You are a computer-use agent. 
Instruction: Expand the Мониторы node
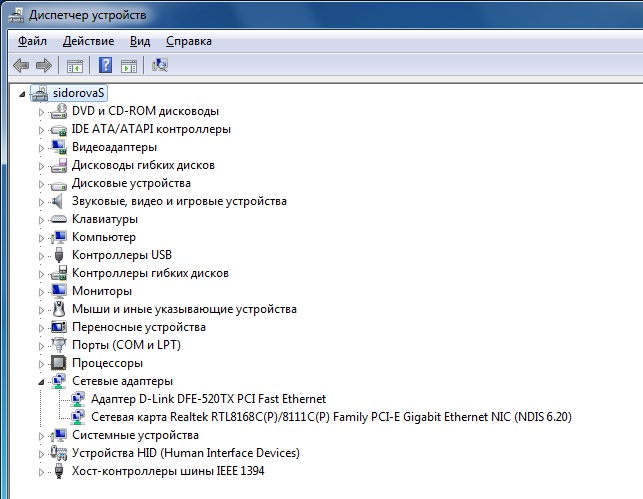click(x=41, y=292)
